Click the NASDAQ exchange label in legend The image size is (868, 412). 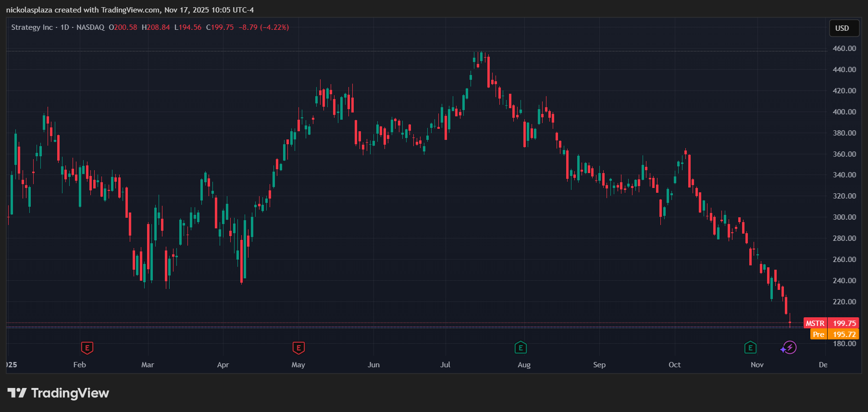point(90,27)
